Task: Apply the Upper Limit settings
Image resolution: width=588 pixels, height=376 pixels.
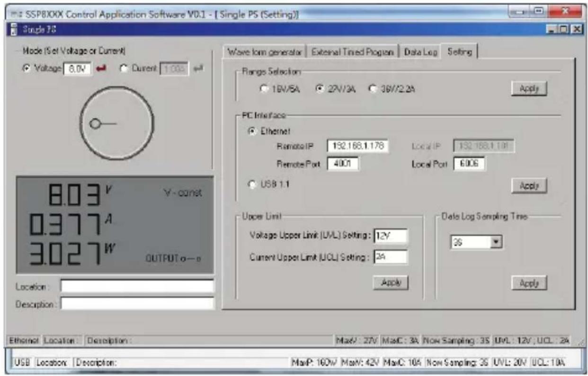Action: (391, 282)
